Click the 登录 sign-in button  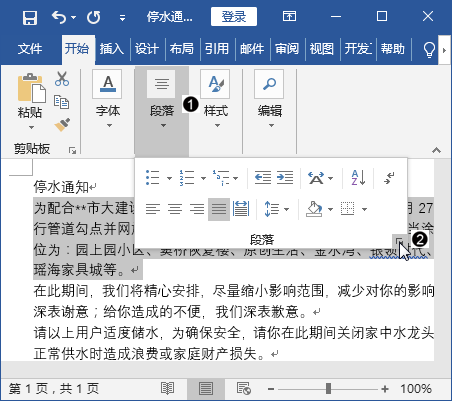point(234,16)
